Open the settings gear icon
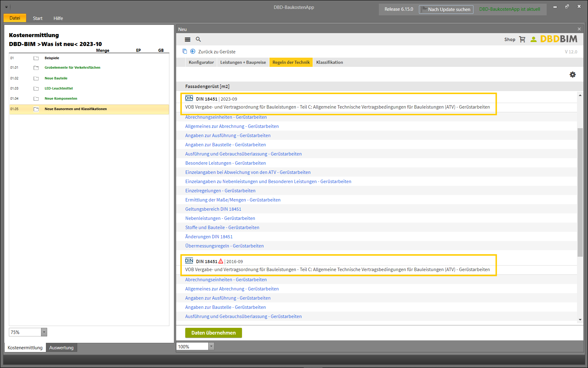 point(572,75)
